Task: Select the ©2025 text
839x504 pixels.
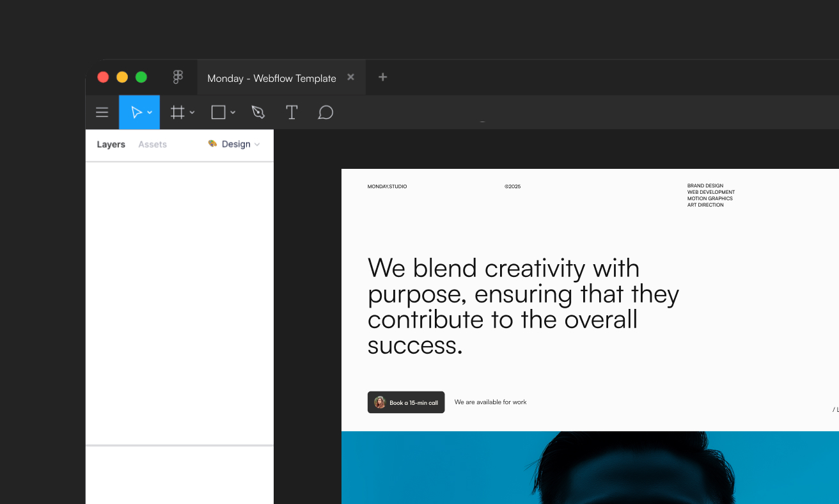Action: [x=512, y=187]
